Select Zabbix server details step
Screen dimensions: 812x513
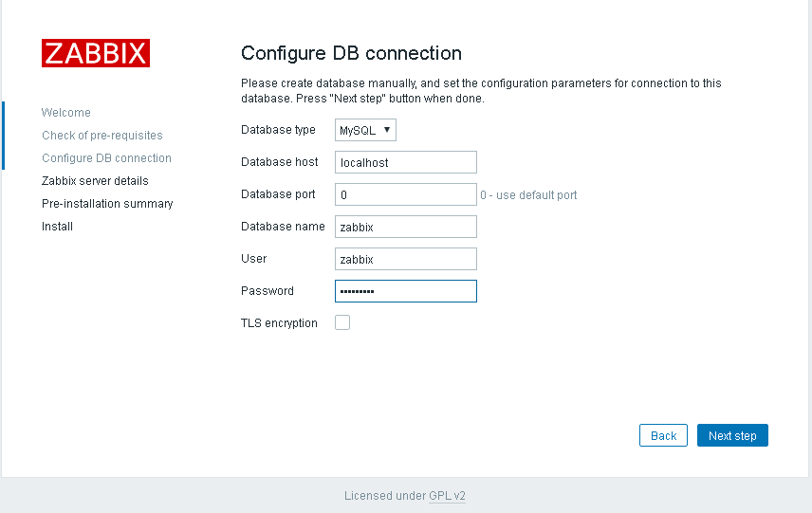click(95, 181)
